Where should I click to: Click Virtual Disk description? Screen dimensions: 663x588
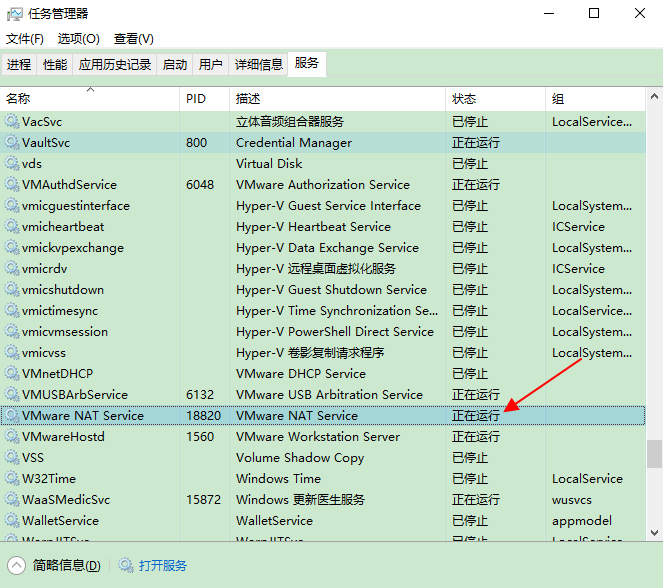(269, 164)
